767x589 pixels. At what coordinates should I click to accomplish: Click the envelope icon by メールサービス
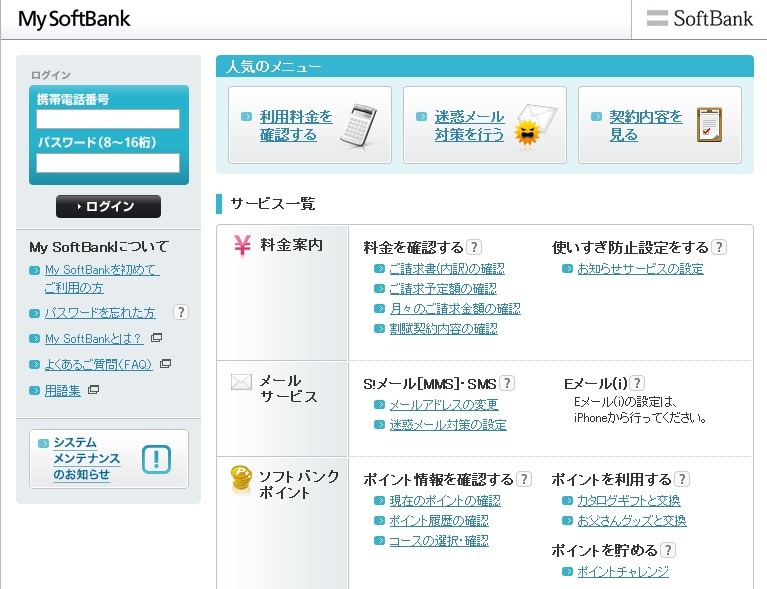pyautogui.click(x=241, y=382)
